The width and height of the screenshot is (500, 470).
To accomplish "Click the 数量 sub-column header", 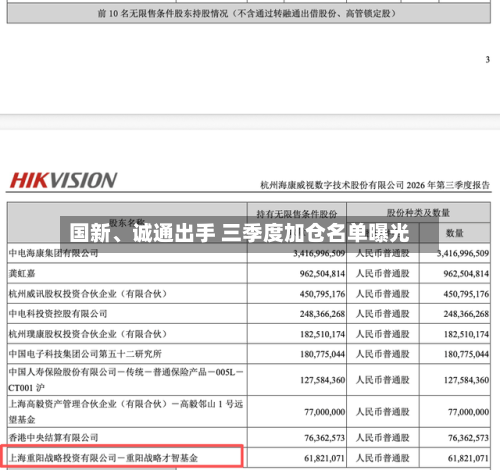I will [455, 233].
